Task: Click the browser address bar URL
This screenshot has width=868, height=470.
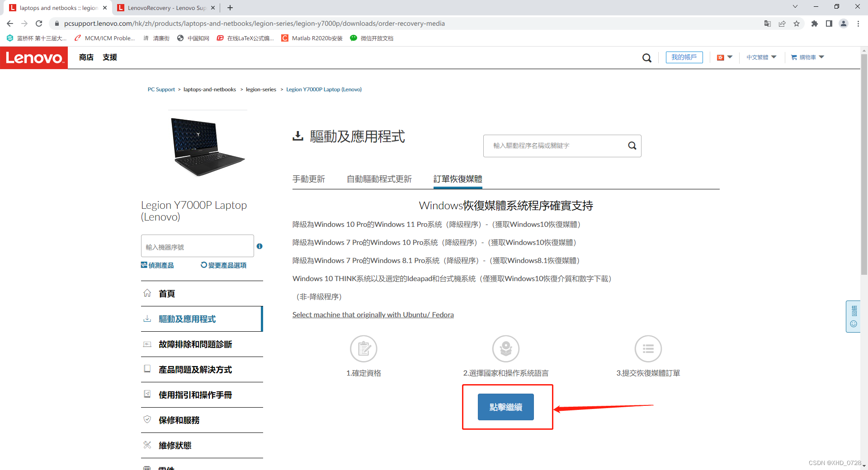Action: (x=255, y=23)
